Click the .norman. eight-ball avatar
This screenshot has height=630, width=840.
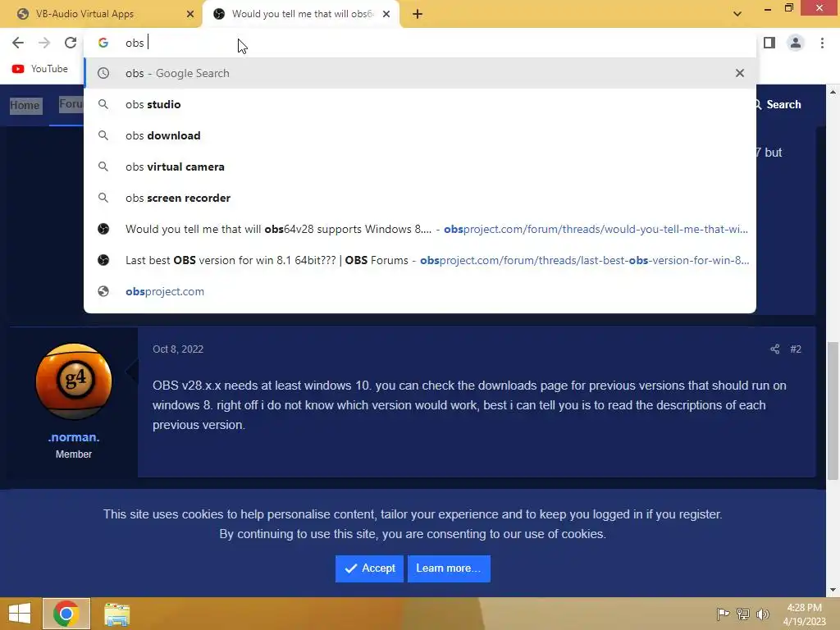(73, 381)
